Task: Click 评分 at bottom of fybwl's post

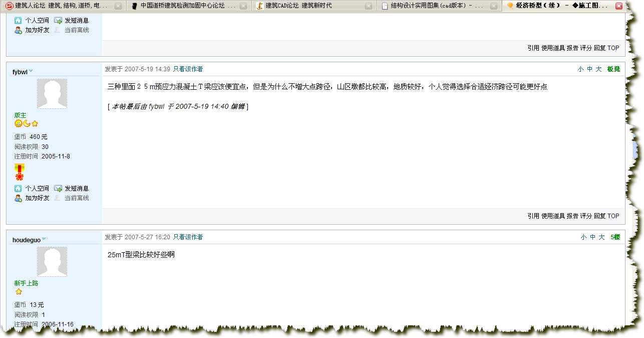Action: click(x=586, y=216)
